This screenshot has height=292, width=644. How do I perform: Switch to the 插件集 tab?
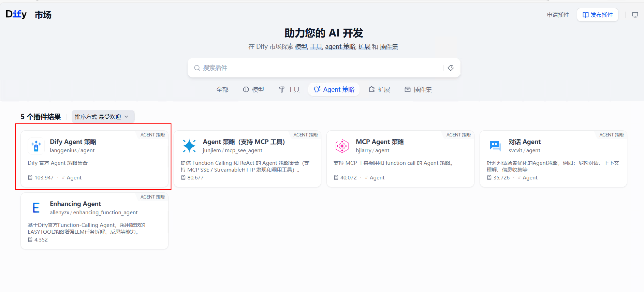coord(418,89)
